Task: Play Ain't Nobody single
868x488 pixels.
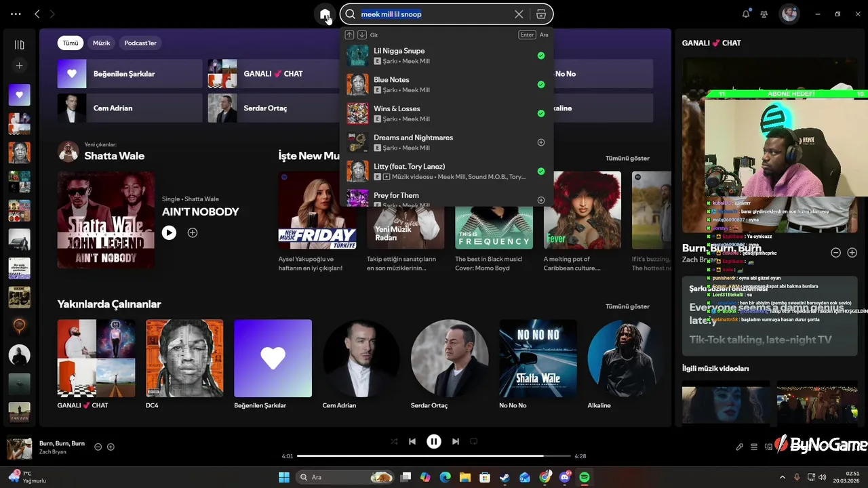Action: [x=169, y=232]
